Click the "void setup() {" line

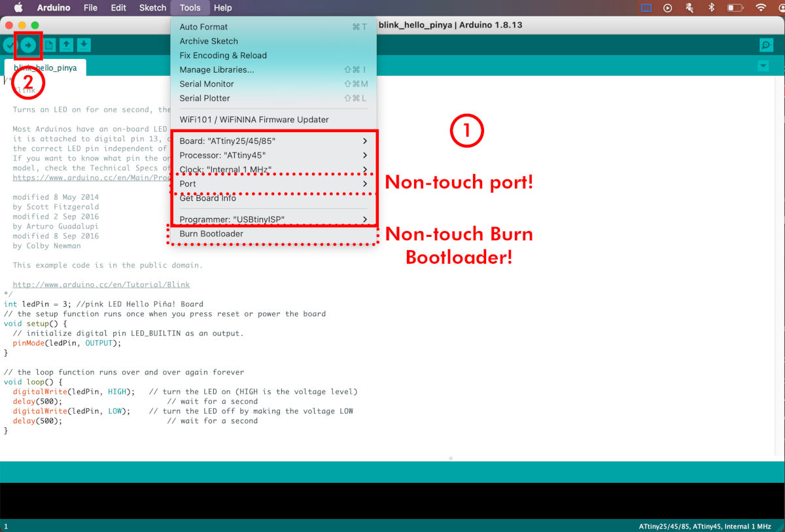[36, 323]
